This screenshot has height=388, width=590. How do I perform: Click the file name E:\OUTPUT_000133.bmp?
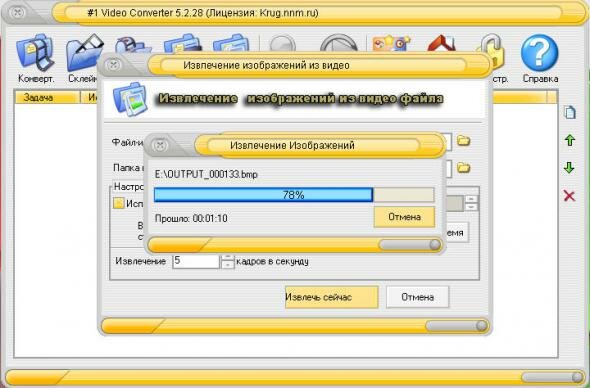[206, 175]
